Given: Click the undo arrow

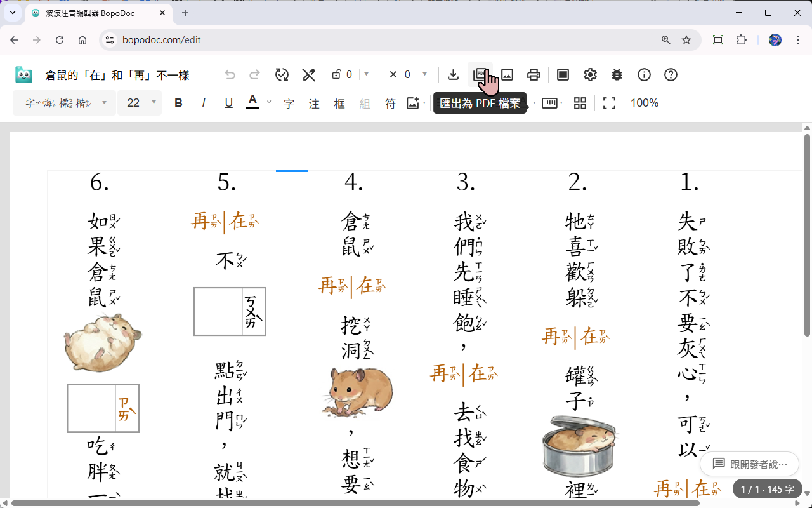Looking at the screenshot, I should tap(230, 74).
